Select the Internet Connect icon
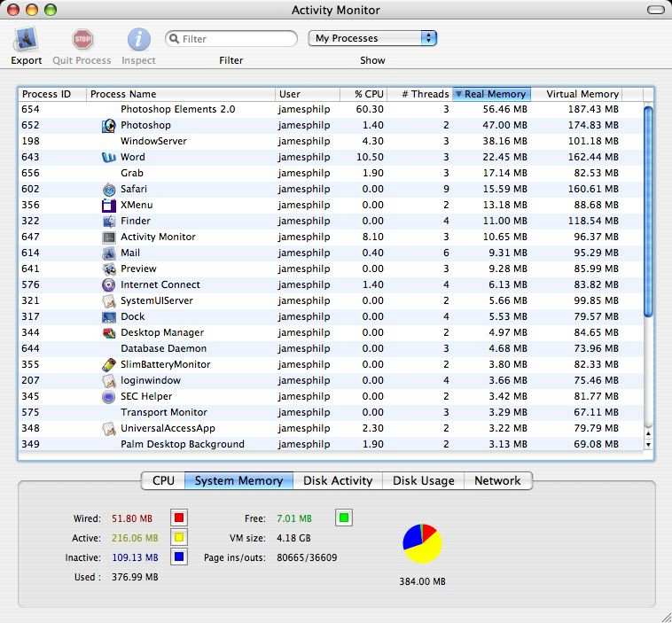This screenshot has height=623, width=672. click(109, 285)
